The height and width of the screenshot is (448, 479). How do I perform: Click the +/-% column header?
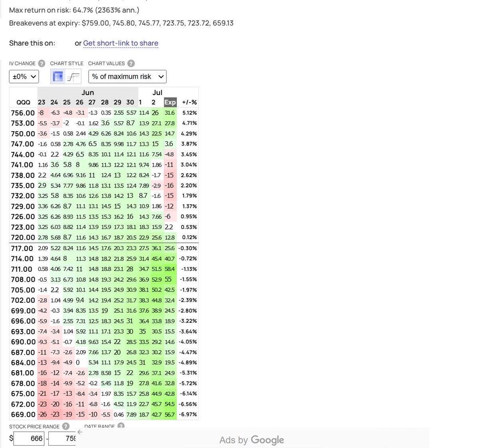[189, 103]
